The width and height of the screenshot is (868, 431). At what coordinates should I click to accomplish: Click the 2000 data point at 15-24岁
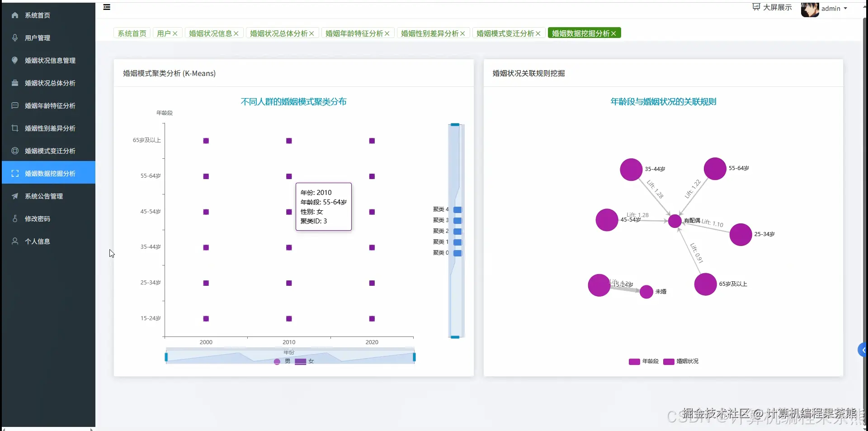click(x=206, y=319)
